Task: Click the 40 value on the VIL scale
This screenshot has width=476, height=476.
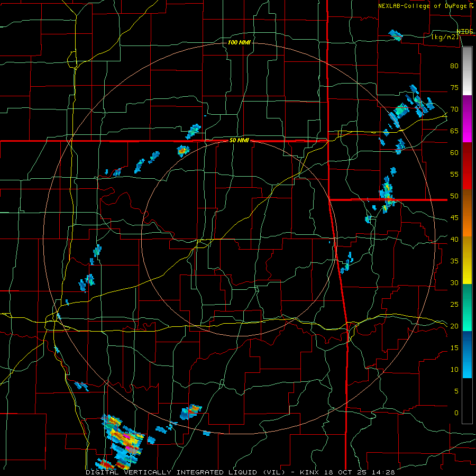Action: click(454, 240)
